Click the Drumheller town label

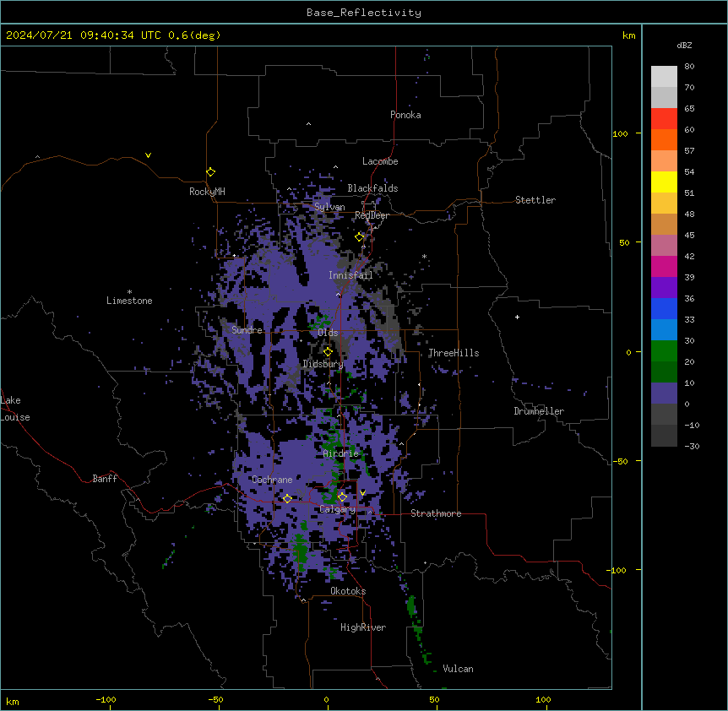[539, 411]
